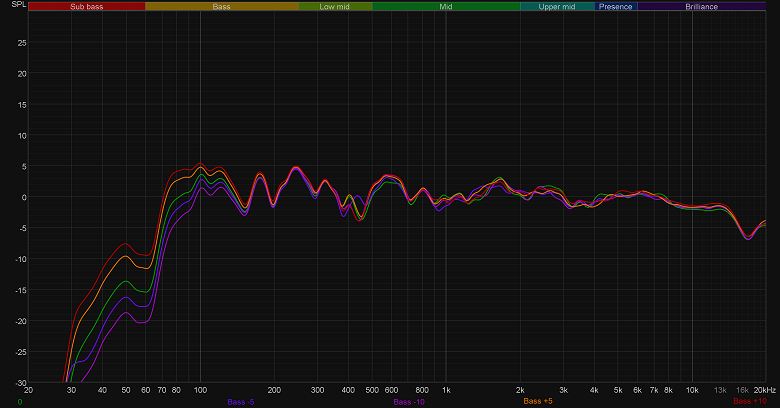Click the -25 value on SPL axis

tap(20, 352)
